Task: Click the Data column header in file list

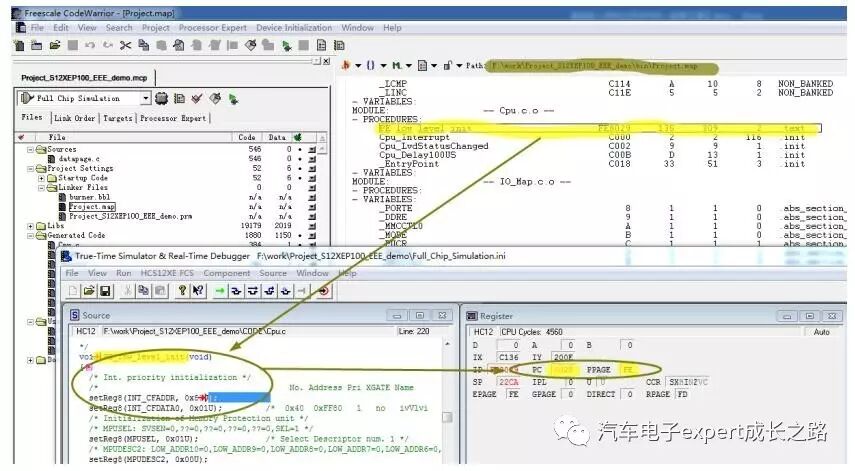Action: tap(277, 137)
